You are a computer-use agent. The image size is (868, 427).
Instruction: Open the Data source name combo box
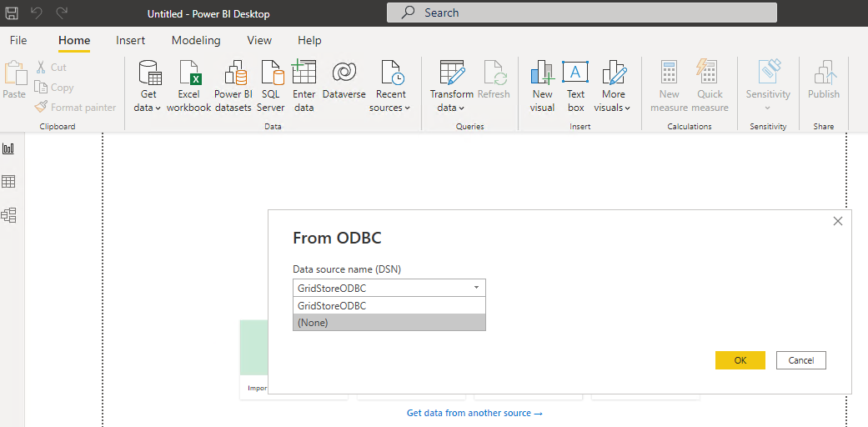(389, 289)
